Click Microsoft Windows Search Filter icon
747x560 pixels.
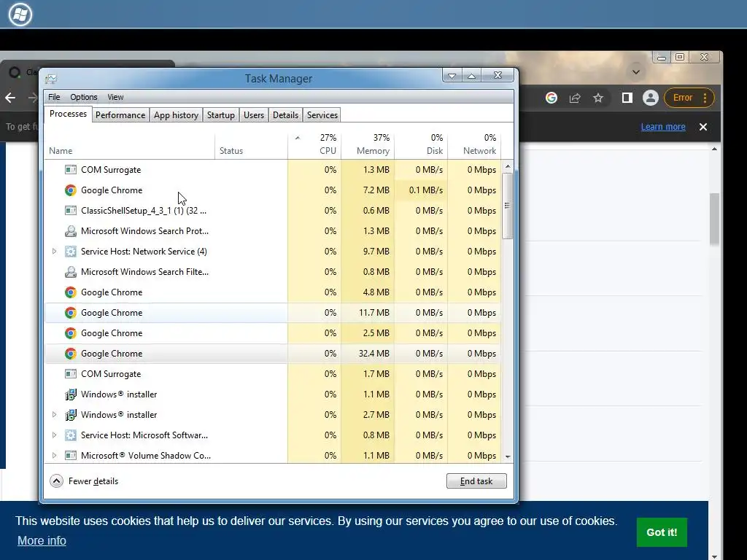pos(71,272)
